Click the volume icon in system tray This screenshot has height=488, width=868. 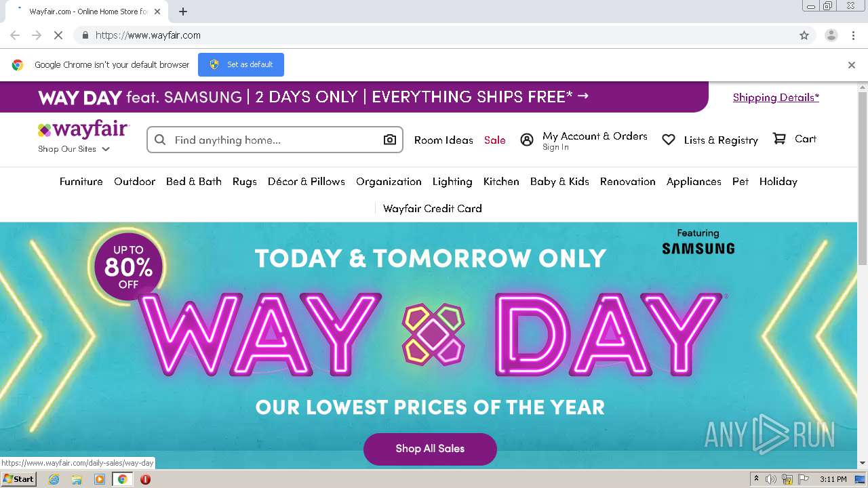tap(771, 479)
